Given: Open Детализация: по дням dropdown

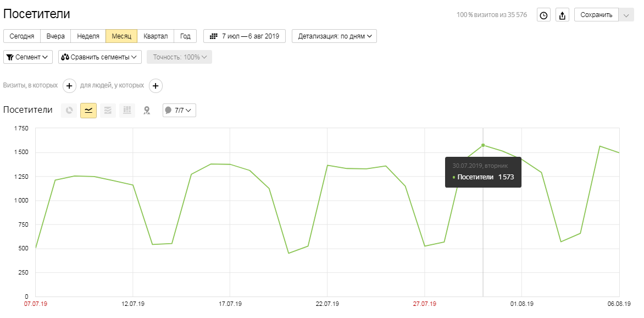Looking at the screenshot, I should pos(334,36).
